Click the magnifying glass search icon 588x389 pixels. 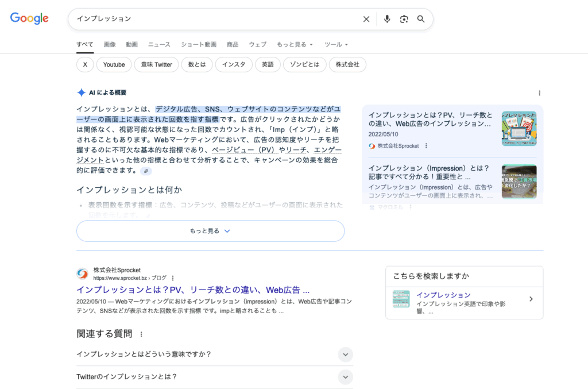click(x=421, y=19)
